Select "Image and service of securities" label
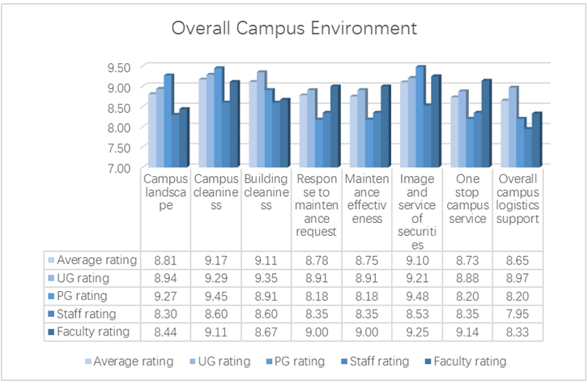The height and width of the screenshot is (381, 588). tap(418, 211)
